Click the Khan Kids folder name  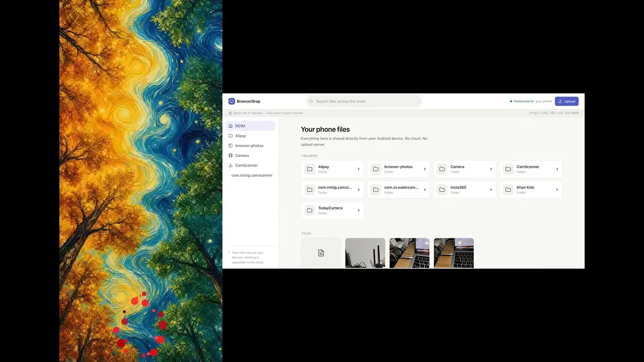click(525, 188)
